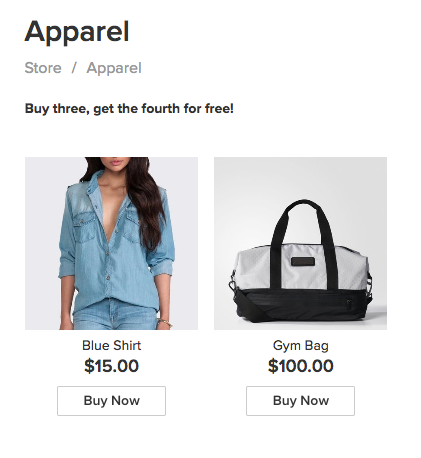Select the Blue Shirt product title

point(111,345)
